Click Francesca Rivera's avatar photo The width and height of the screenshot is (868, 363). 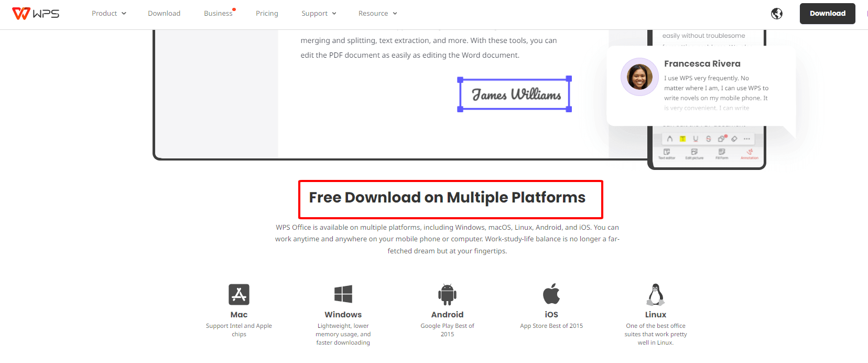639,77
